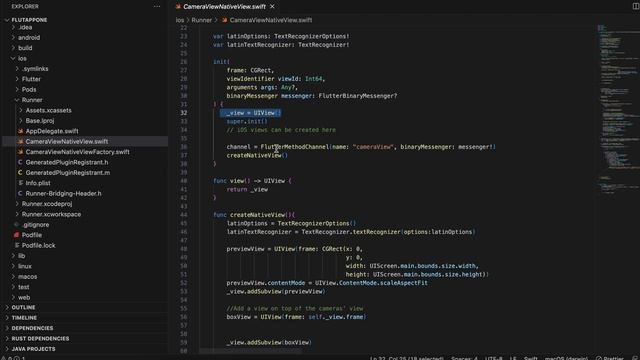The image size is (640, 360).
Task: Expand the Assets.xcassets folder
Action: coord(48,110)
